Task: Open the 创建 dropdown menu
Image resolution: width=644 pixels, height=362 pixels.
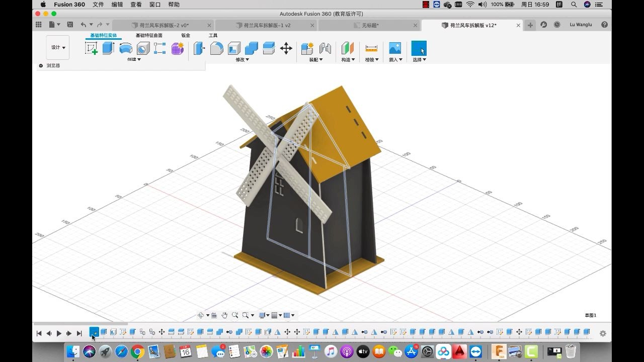Action: coord(134,59)
